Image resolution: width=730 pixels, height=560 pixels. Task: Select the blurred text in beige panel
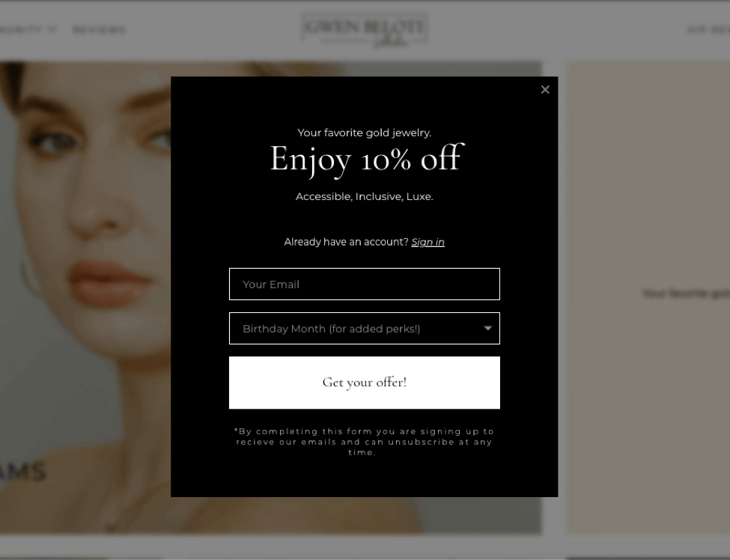point(686,293)
